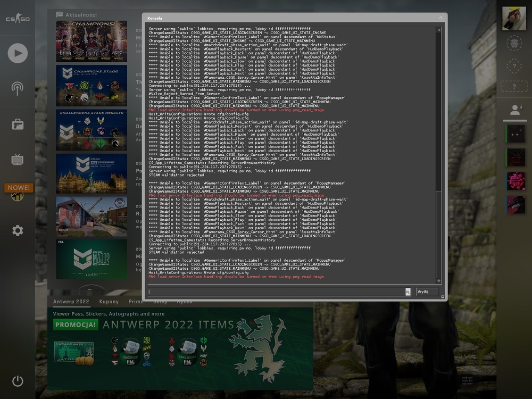
Task: Open the Watch TV icon
Action: coord(18,160)
